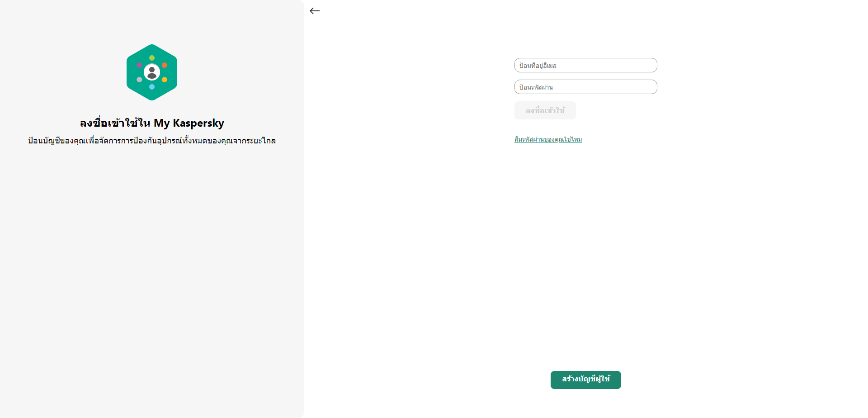Click the gray dot in the logo
Image resolution: width=868 pixels, height=418 pixels.
[139, 80]
